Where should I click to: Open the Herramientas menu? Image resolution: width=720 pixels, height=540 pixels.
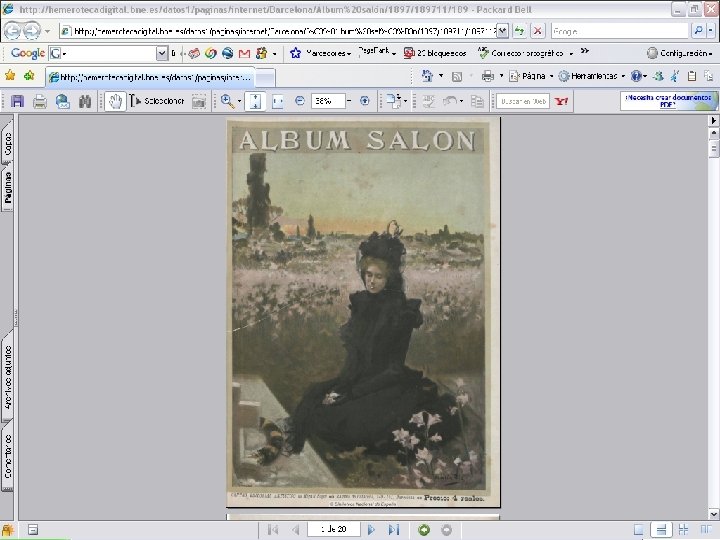coord(592,76)
